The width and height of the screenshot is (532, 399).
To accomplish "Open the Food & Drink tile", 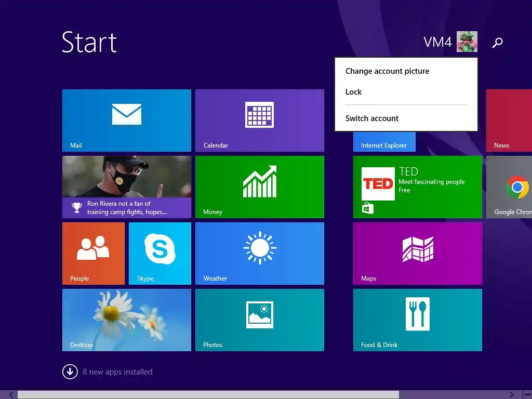I will click(417, 320).
